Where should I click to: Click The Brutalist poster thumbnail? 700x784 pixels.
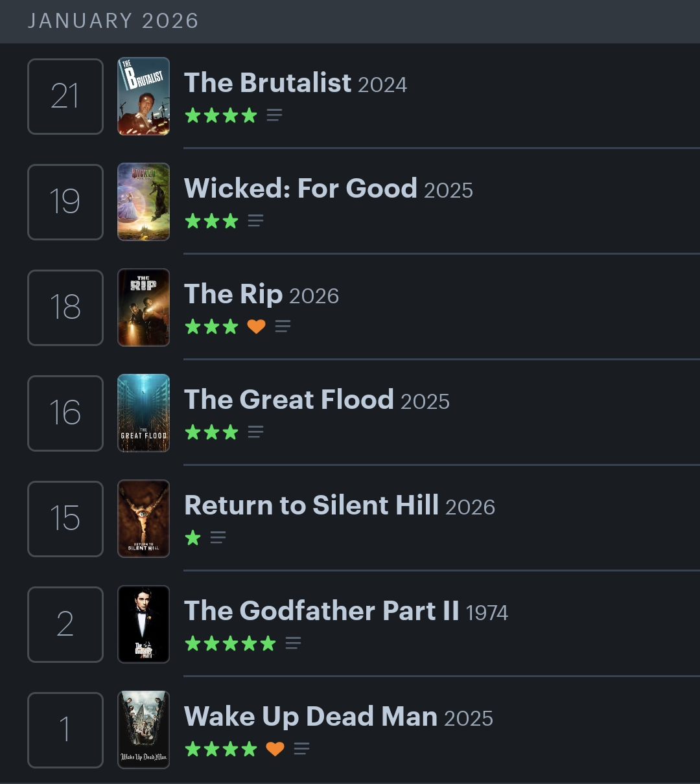tap(143, 97)
